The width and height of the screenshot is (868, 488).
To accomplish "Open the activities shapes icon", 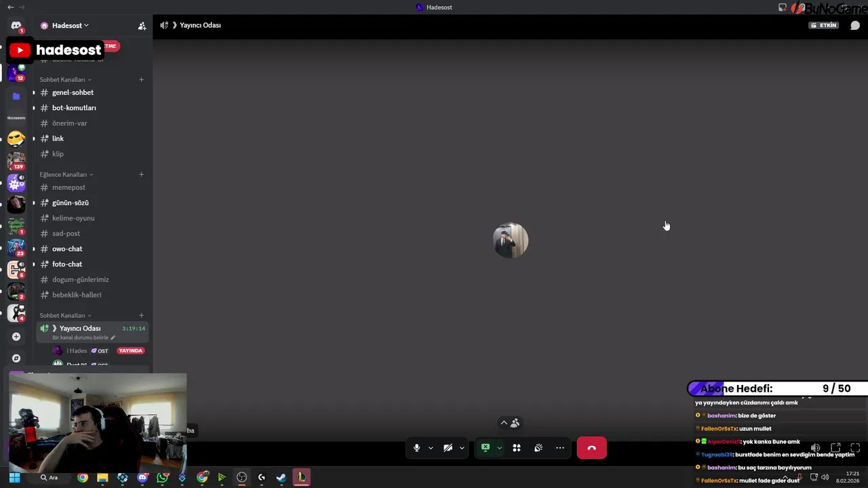I will coord(517,448).
